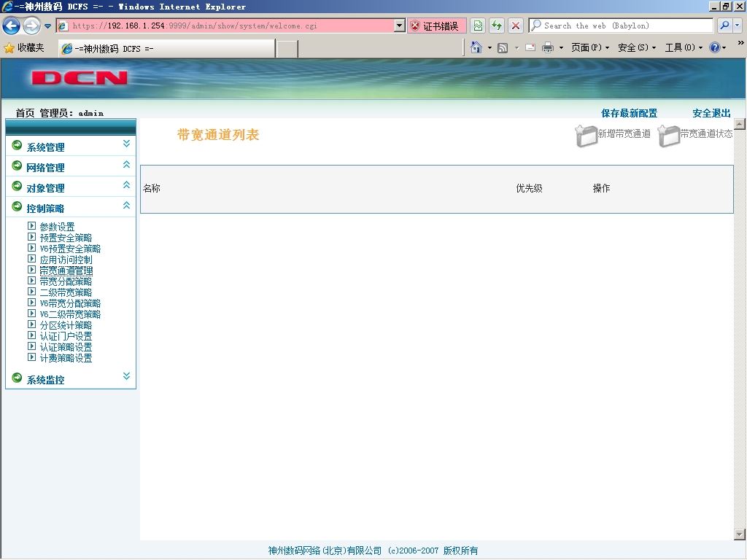747x560 pixels.
Task: Click 新增带宽通道 button
Action: [x=613, y=135]
